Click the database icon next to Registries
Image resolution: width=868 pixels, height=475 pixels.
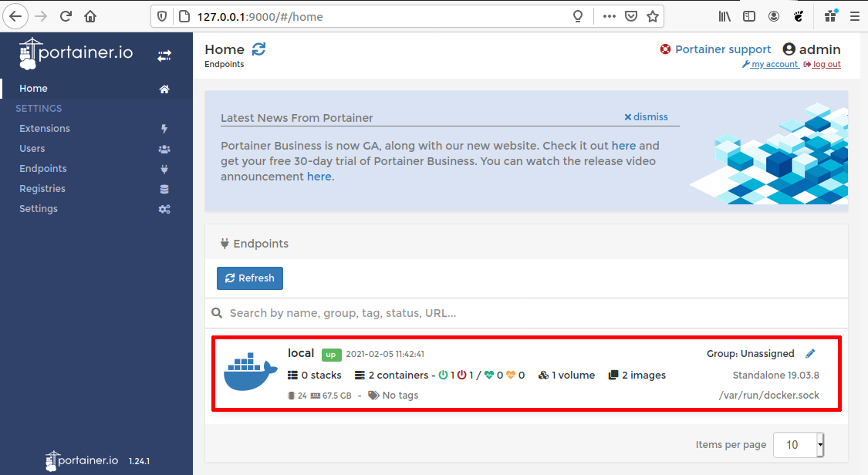164,189
